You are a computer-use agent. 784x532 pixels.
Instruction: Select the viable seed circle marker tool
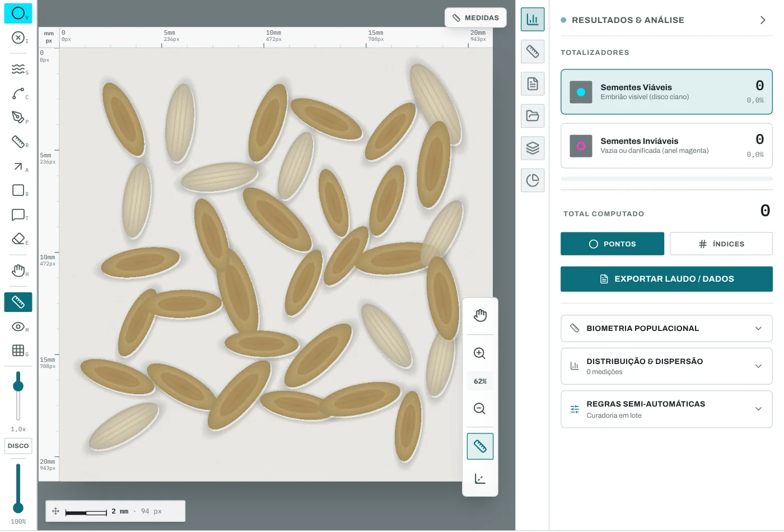pos(18,13)
